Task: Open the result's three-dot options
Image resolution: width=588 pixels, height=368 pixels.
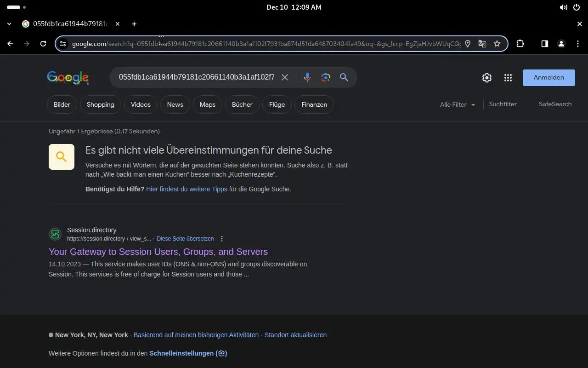Action: (x=222, y=239)
